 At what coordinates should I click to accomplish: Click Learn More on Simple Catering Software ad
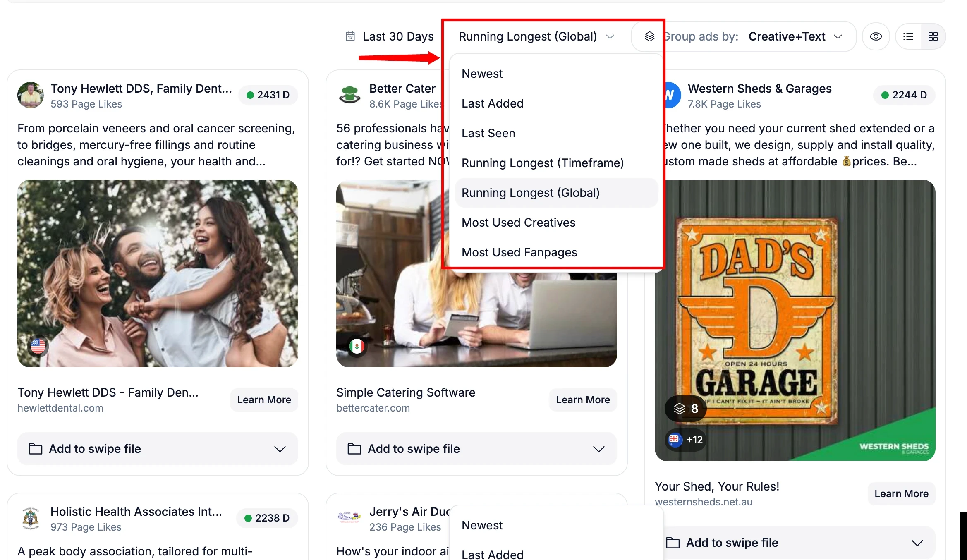pyautogui.click(x=582, y=400)
